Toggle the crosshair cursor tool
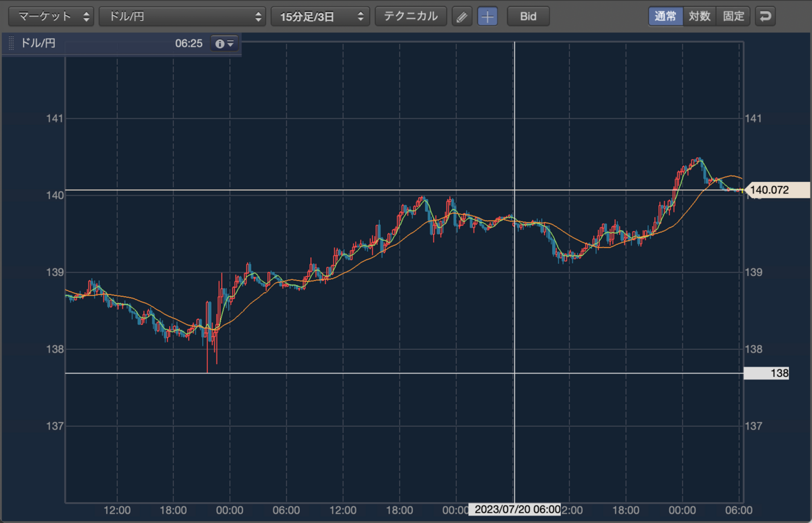The image size is (812, 523). (488, 16)
